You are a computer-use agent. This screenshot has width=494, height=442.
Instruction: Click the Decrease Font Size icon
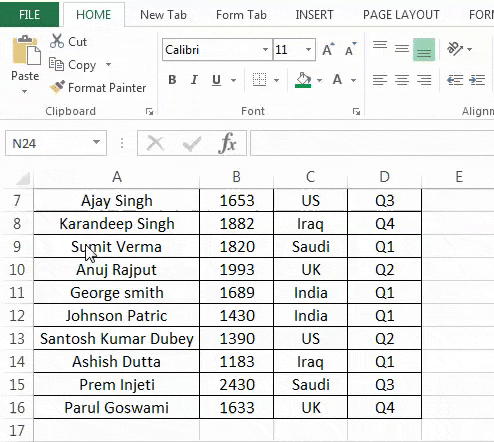350,49
